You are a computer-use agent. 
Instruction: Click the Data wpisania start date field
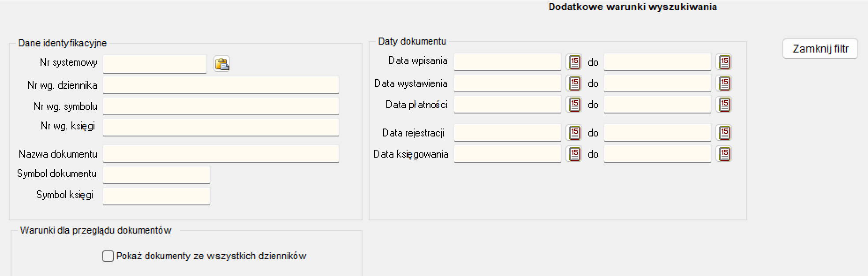(x=508, y=62)
